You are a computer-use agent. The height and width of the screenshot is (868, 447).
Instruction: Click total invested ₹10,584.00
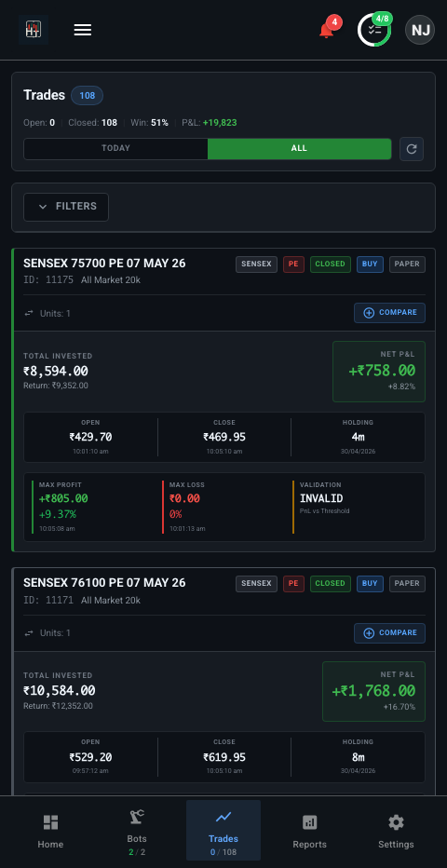click(60, 690)
